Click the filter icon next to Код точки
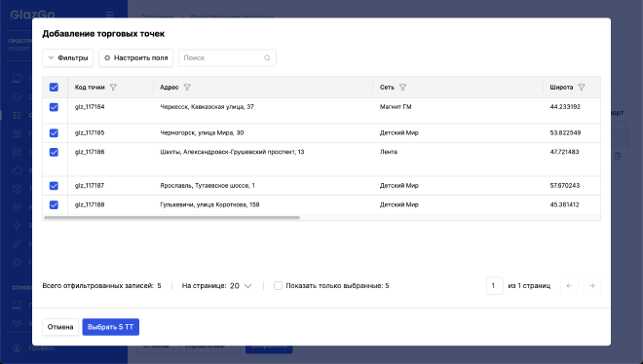The image size is (643, 364). tap(114, 88)
